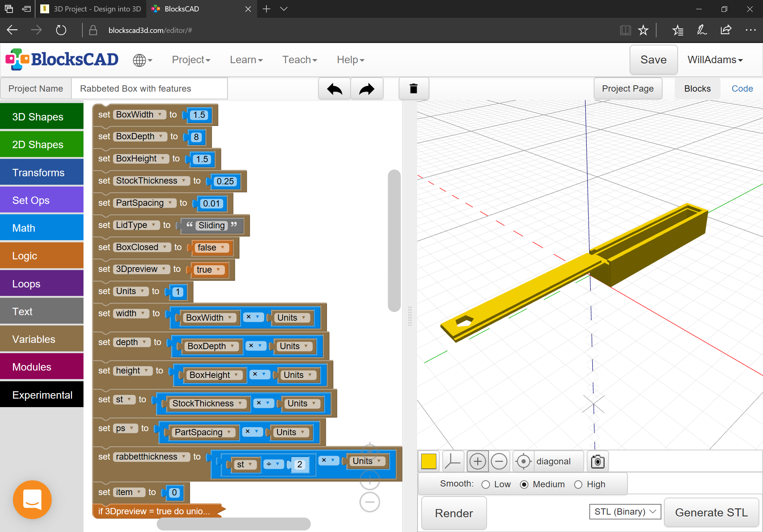The width and height of the screenshot is (763, 532).
Task: Edit the PartSpacing value 0.01
Action: [x=211, y=204]
